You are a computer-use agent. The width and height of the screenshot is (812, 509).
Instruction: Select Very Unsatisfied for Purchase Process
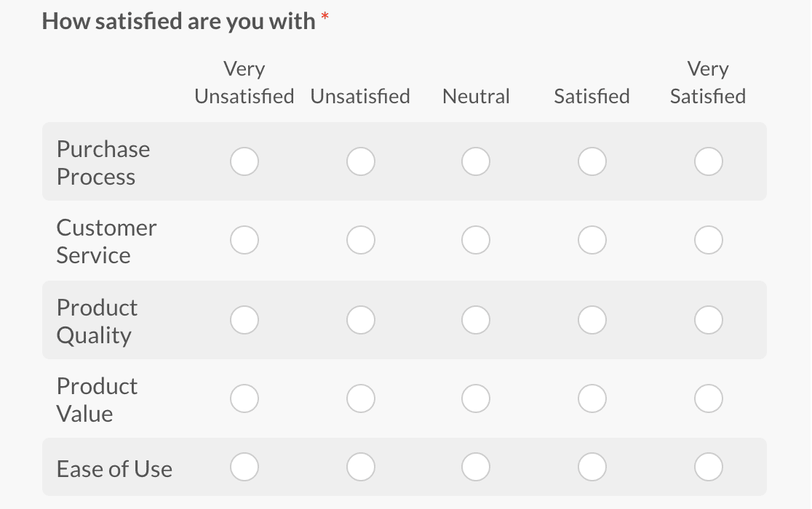(x=244, y=161)
